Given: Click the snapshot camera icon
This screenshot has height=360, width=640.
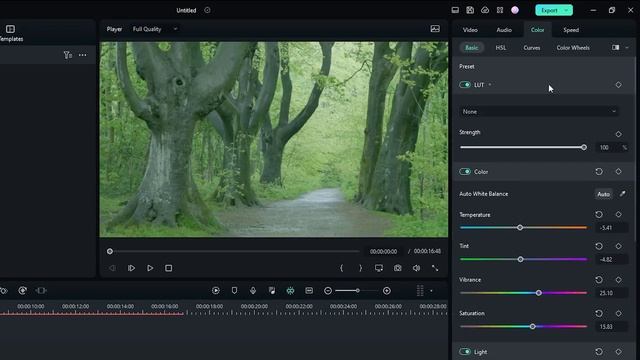Looking at the screenshot, I should click(x=398, y=268).
